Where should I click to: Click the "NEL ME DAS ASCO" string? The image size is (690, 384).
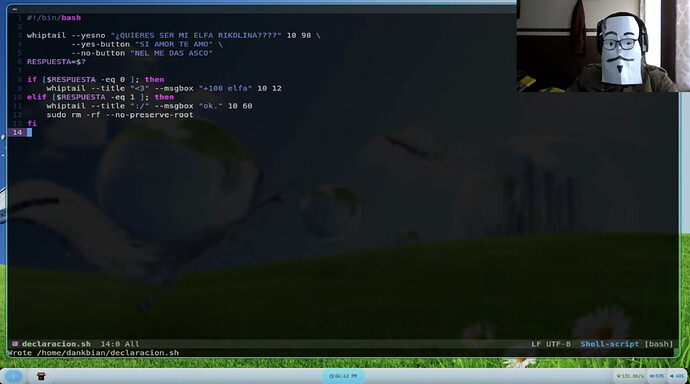171,53
